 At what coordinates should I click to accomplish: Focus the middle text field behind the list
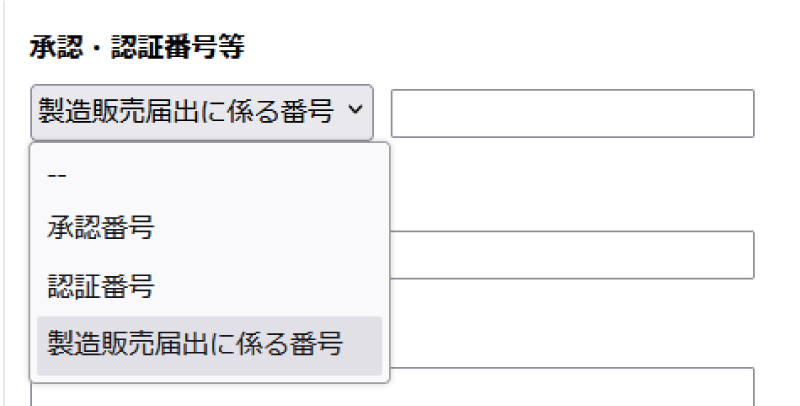click(571, 255)
